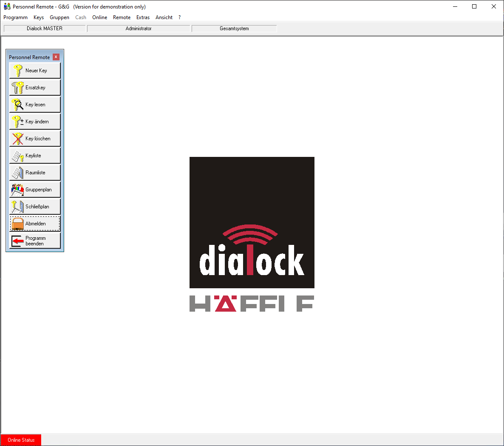
Task: Open the Extras menu
Action: click(x=143, y=17)
